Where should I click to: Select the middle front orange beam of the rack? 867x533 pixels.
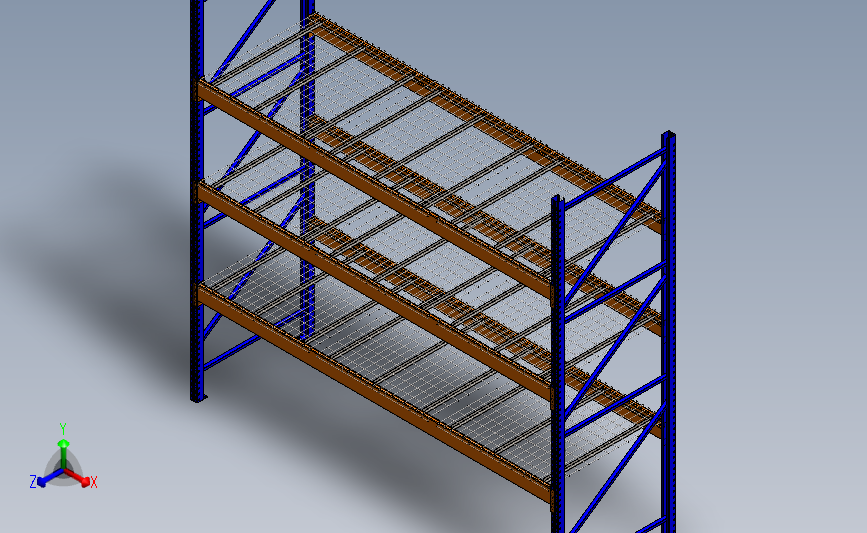pyautogui.click(x=374, y=293)
